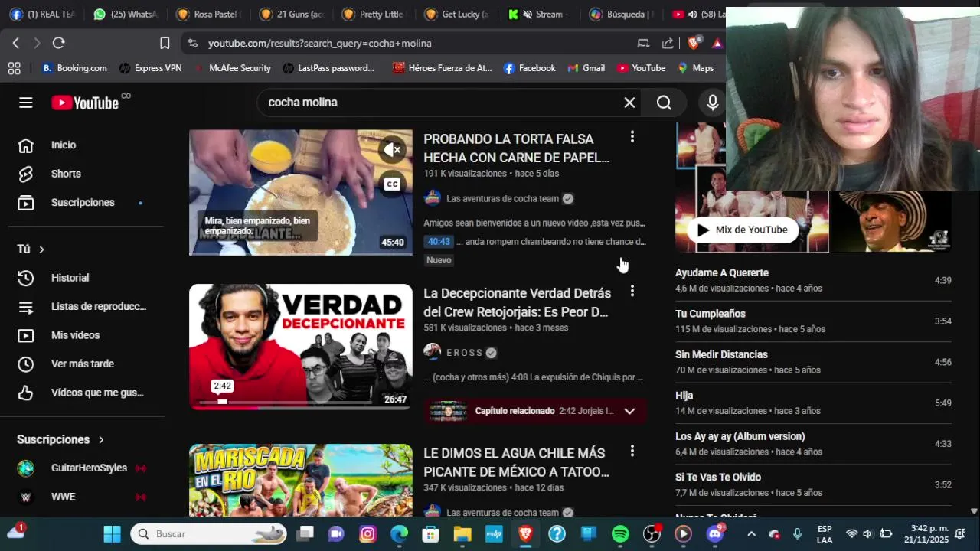Open the Maps bookmark

click(695, 68)
